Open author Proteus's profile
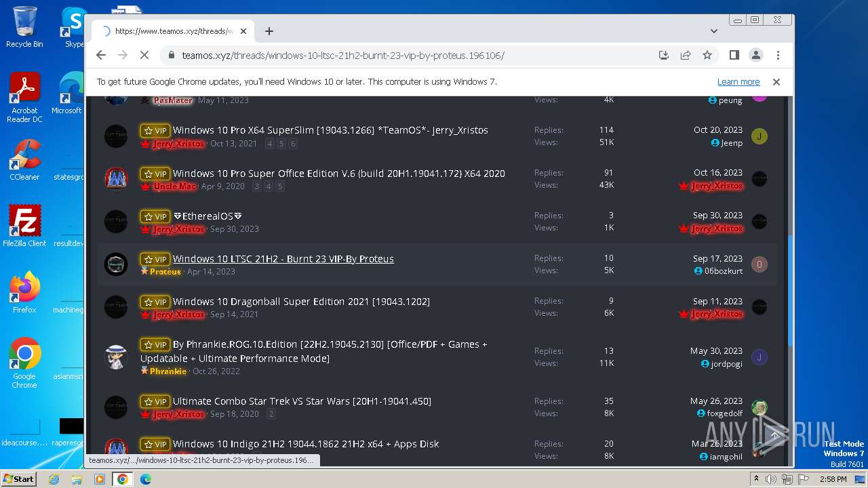Screen dimensions: 868x488 click(165, 272)
